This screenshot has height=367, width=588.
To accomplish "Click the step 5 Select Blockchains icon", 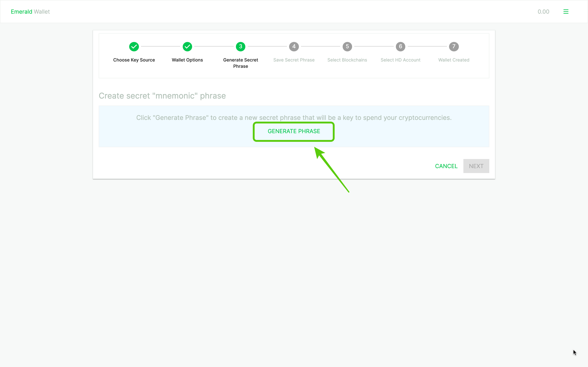I will [x=347, y=46].
